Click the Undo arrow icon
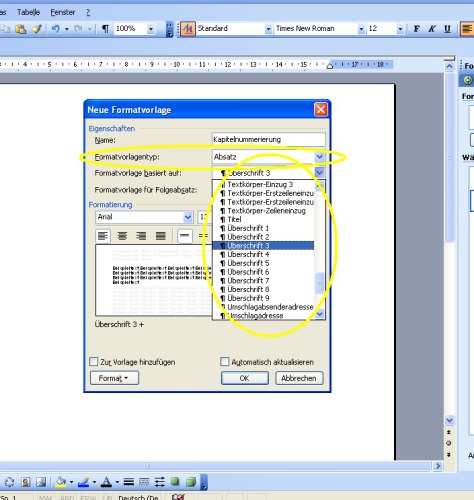The height and width of the screenshot is (500, 474). pyautogui.click(x=55, y=29)
